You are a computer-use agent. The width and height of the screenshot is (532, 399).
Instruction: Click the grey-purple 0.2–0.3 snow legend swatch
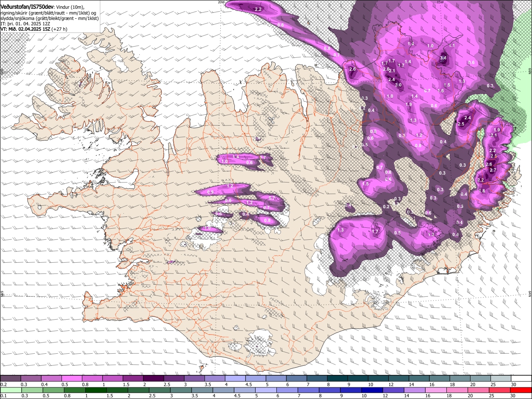click(10, 378)
